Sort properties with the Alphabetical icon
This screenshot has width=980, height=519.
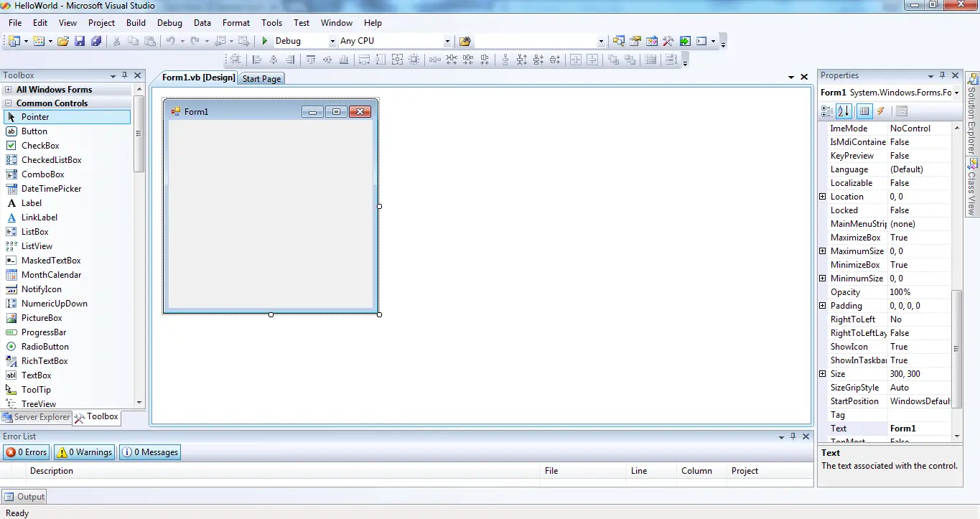[x=844, y=111]
